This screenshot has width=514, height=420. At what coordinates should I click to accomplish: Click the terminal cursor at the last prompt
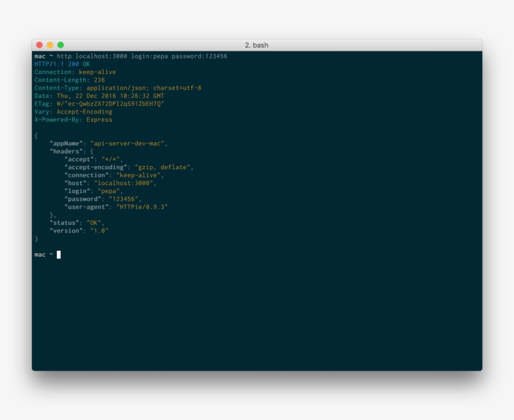coord(59,255)
